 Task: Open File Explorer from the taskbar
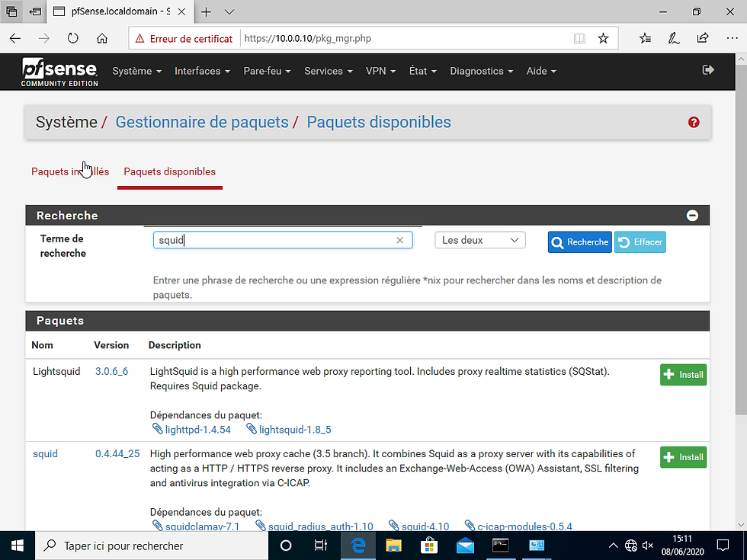(x=393, y=546)
